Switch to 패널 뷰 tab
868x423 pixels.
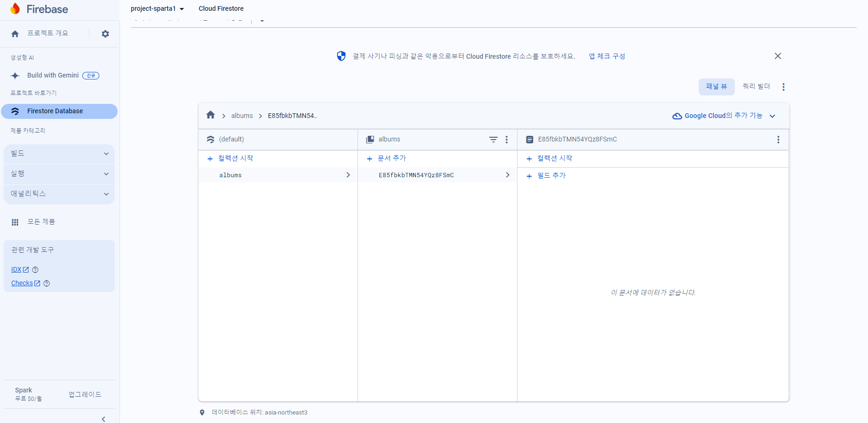click(x=717, y=87)
